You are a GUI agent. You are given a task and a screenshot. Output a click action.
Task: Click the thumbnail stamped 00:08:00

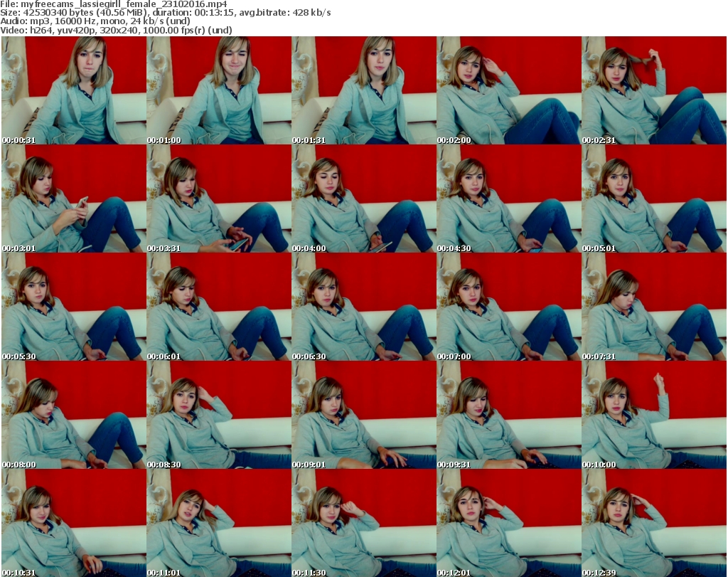coord(73,415)
